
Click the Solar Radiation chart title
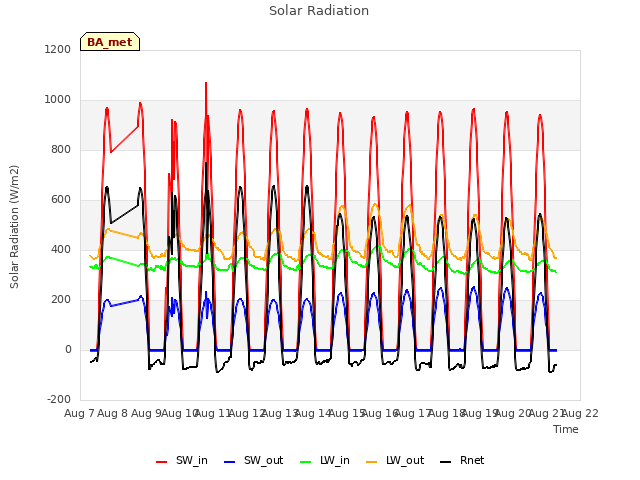point(319,11)
